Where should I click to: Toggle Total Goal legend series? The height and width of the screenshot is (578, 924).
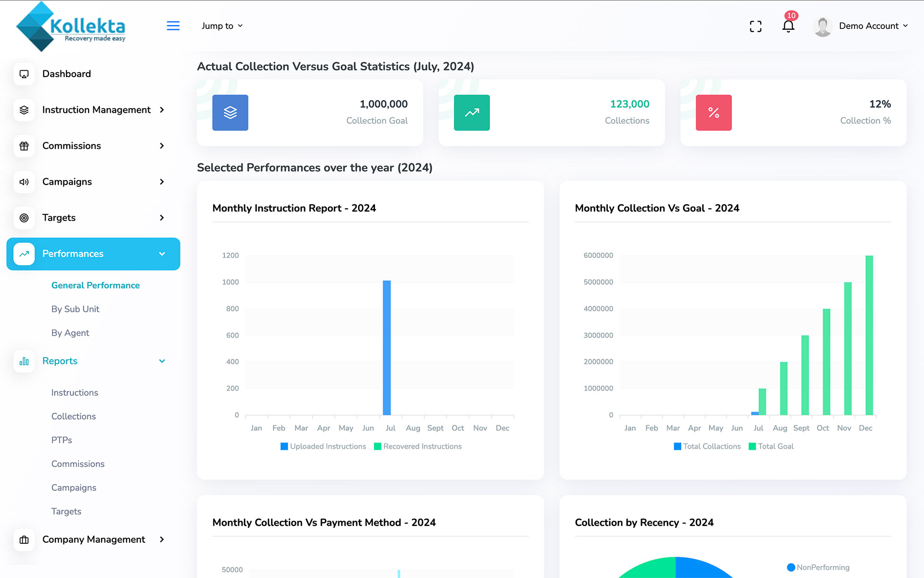click(771, 447)
